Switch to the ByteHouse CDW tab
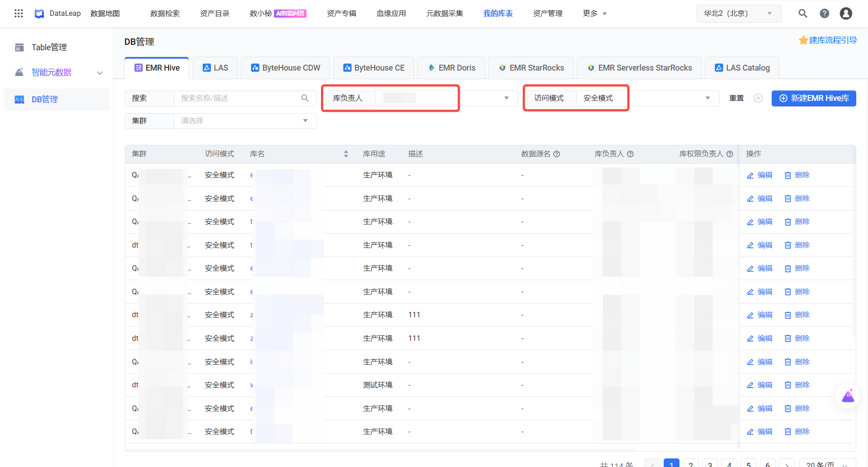 click(285, 68)
